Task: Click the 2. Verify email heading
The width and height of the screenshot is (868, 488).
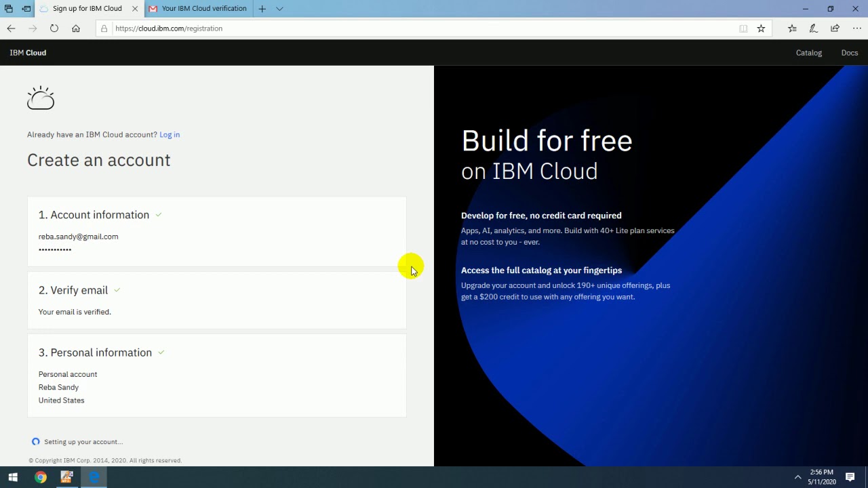Action: click(x=73, y=290)
